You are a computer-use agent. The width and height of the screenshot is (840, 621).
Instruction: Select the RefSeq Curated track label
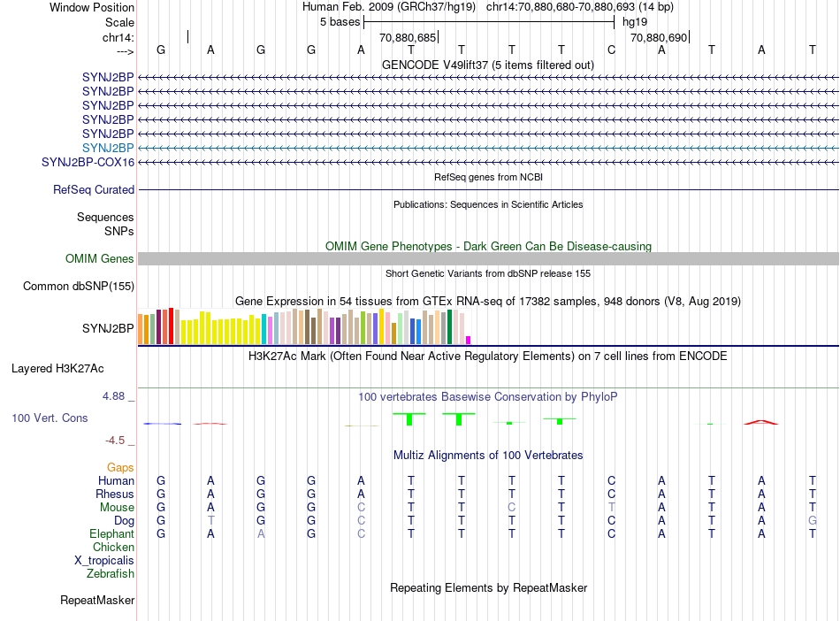coord(94,189)
